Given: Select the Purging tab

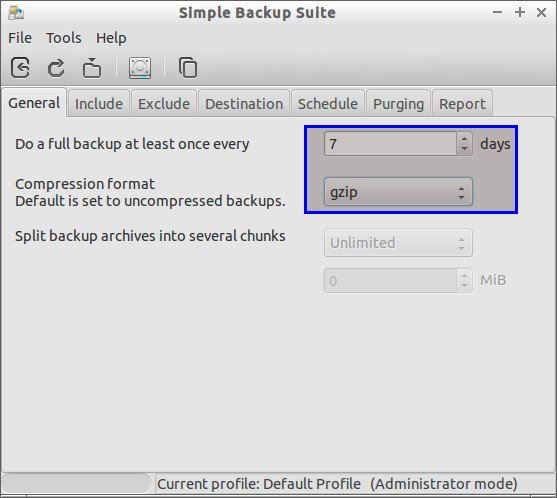Looking at the screenshot, I should [399, 104].
